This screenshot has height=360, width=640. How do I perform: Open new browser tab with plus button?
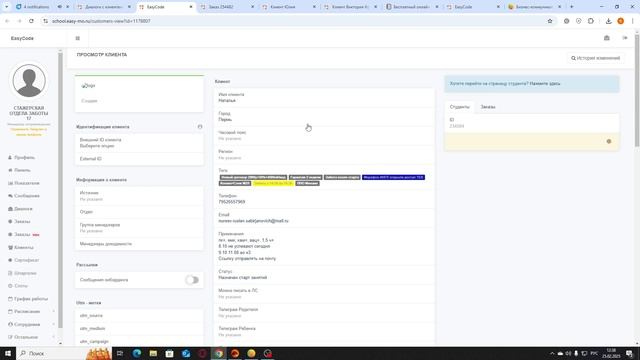click(x=571, y=7)
